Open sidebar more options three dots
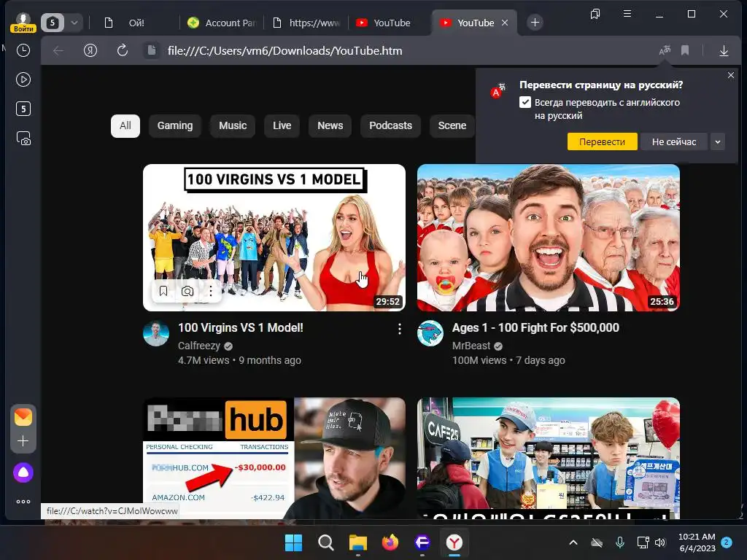This screenshot has width=747, height=560. [23, 502]
